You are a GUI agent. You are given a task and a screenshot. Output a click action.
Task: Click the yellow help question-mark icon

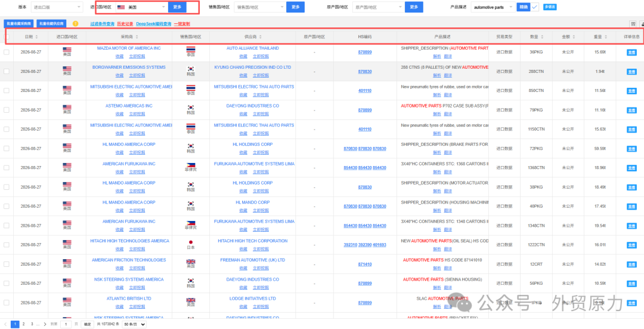76,24
